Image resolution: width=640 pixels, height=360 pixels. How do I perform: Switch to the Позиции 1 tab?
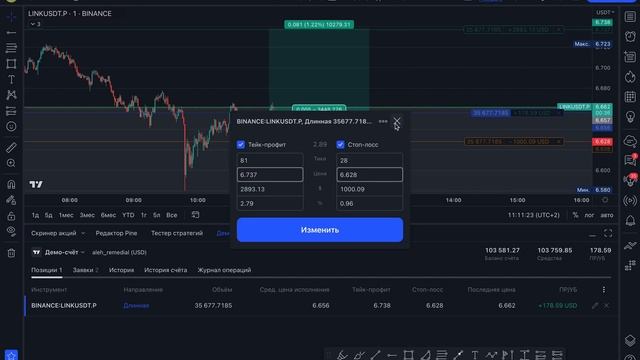[47, 270]
